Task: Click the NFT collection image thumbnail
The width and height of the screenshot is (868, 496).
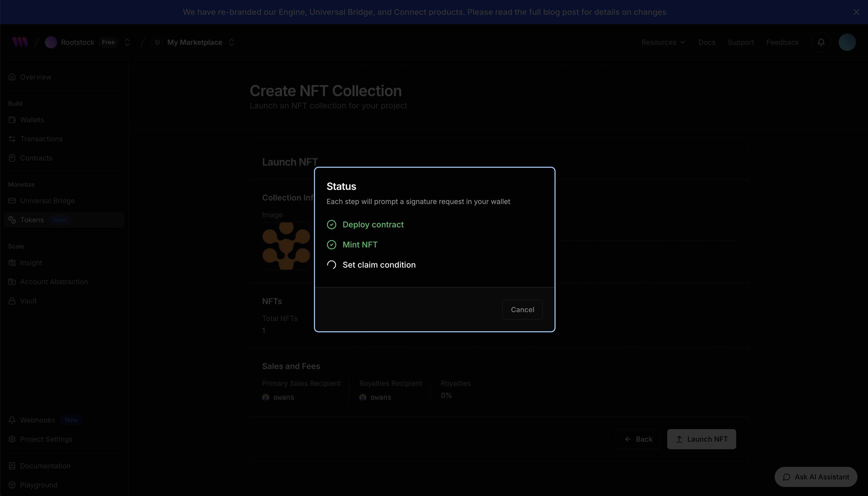Action: click(x=286, y=246)
